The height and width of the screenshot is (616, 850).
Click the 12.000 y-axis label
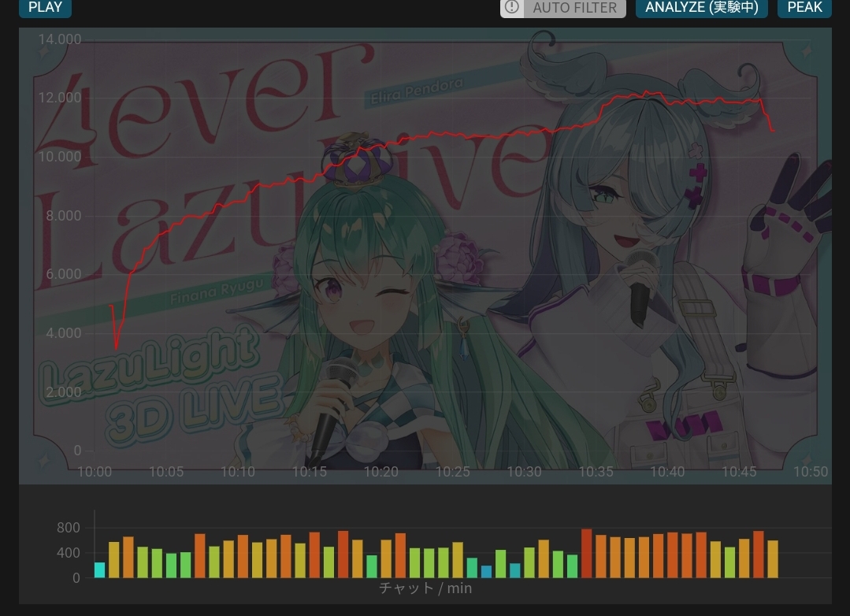[x=60, y=98]
